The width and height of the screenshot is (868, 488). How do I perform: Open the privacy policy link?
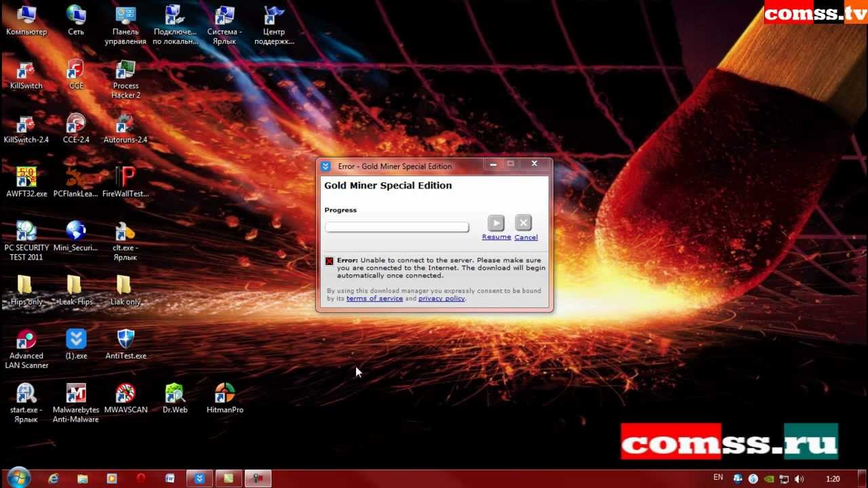coord(441,298)
